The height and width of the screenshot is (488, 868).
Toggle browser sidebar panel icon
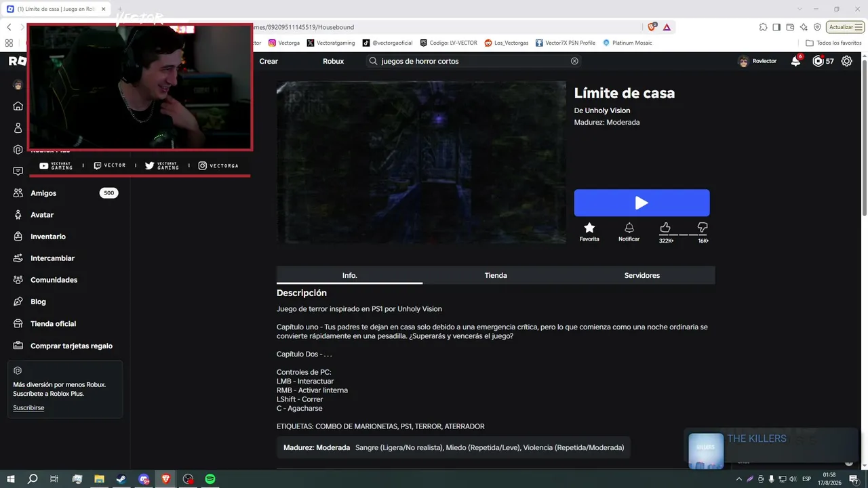point(776,27)
